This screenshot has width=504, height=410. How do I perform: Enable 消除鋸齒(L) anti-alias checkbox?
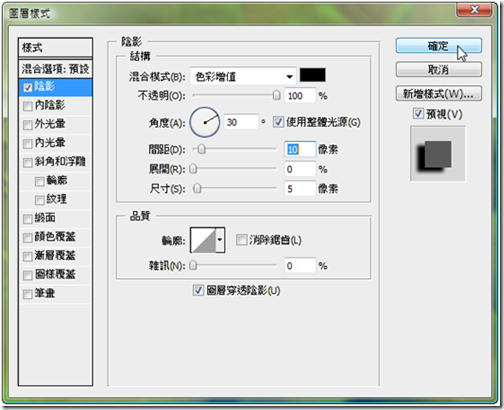click(241, 240)
